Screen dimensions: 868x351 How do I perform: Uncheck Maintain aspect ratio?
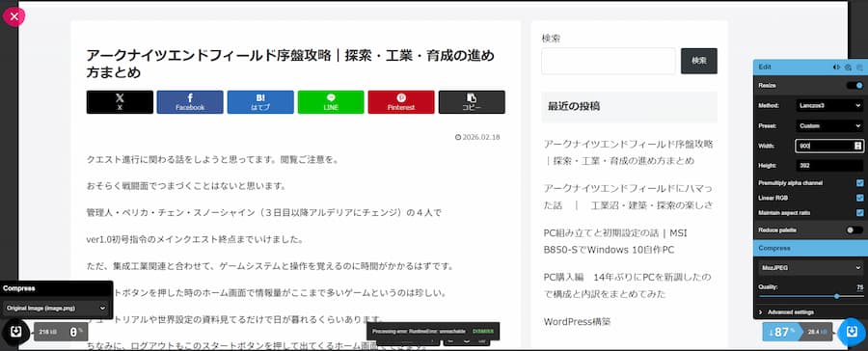tap(859, 212)
